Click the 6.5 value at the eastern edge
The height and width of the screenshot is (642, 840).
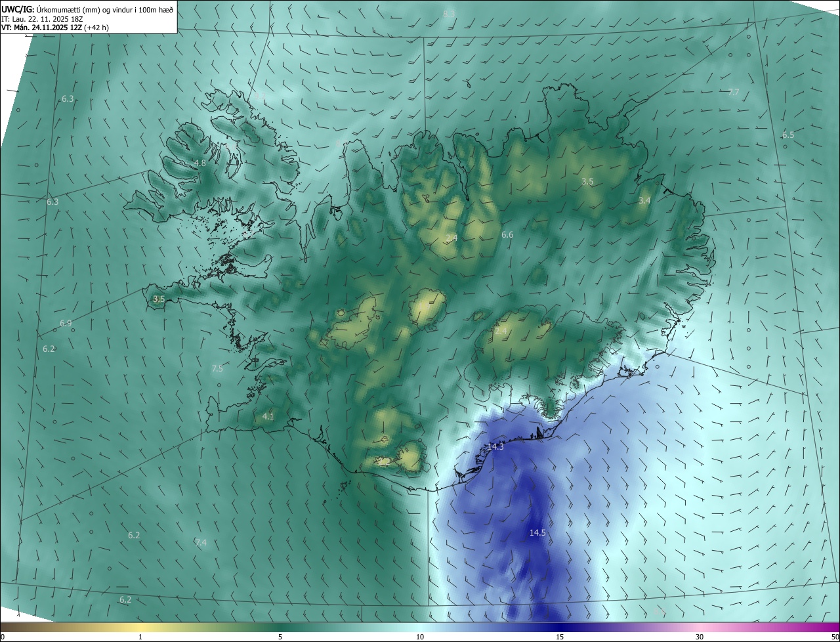[x=788, y=135]
